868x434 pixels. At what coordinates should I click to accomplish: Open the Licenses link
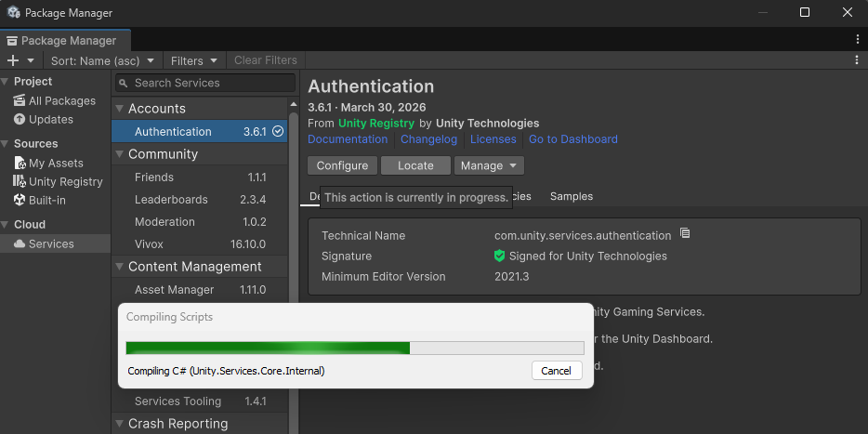pyautogui.click(x=493, y=139)
